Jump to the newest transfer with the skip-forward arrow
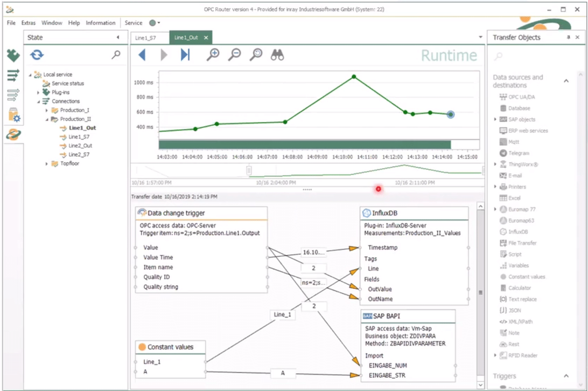 click(185, 55)
